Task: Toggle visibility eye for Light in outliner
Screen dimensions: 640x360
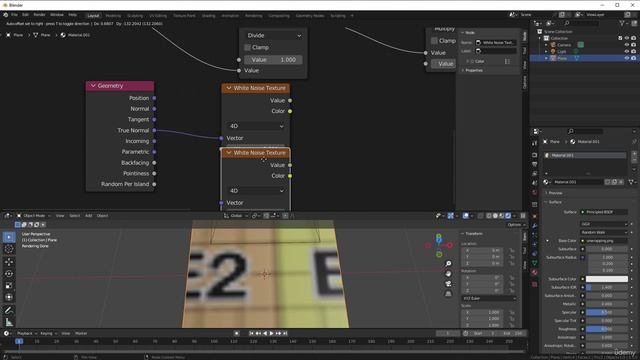Action: pos(627,51)
